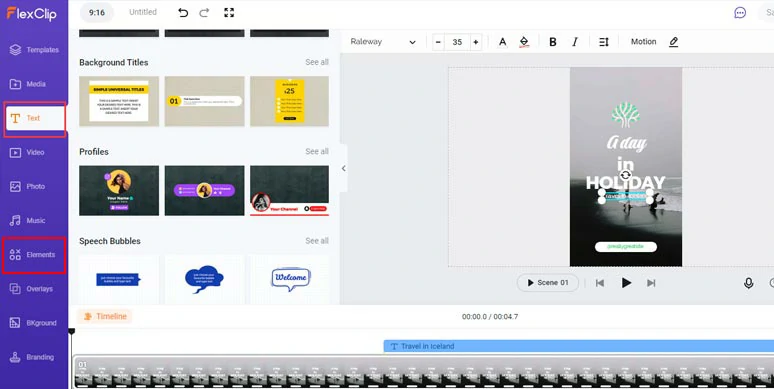Viewport: 774px width, 389px height.
Task: Increase font size with plus button
Action: click(x=476, y=42)
